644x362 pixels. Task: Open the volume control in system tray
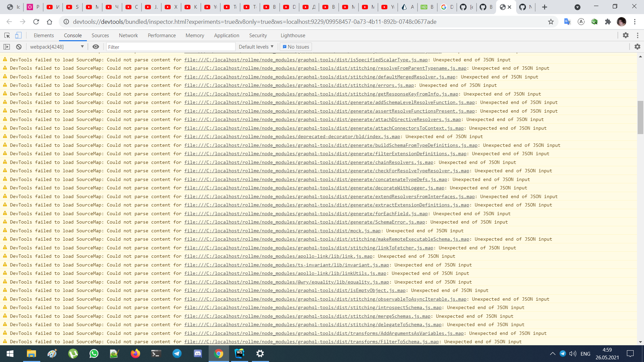tap(573, 354)
